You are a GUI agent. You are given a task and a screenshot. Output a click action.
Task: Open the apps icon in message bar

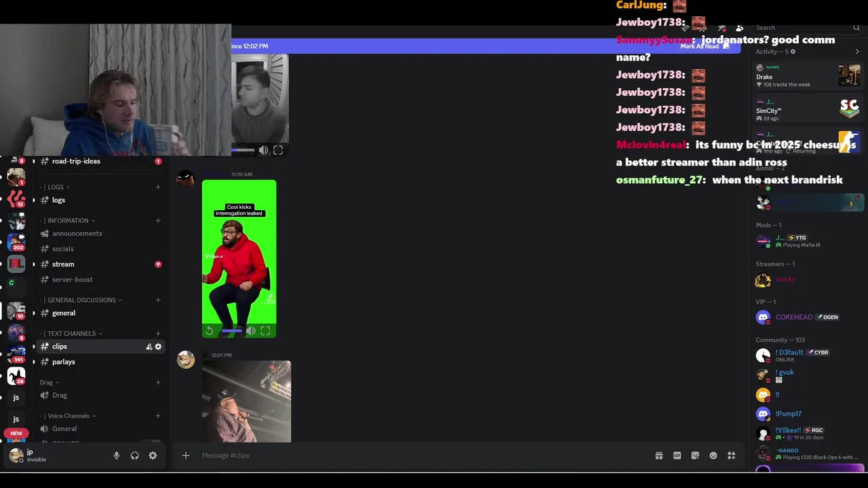tap(731, 455)
